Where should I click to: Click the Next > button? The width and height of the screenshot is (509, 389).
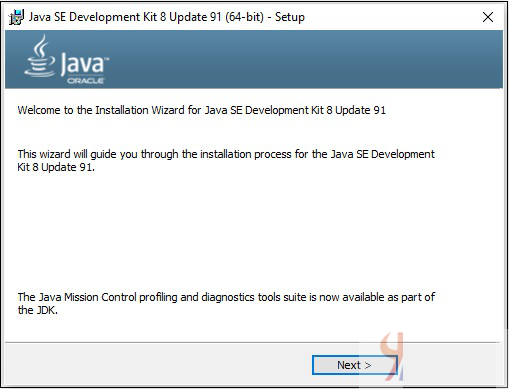(355, 365)
